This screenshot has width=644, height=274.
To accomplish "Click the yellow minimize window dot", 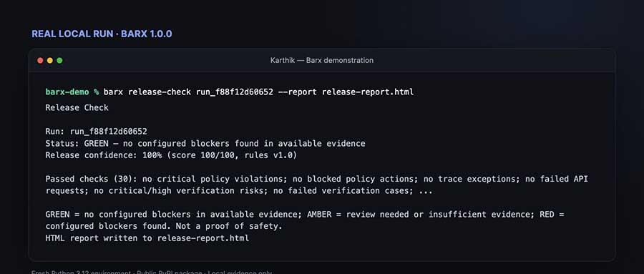I will pyautogui.click(x=49, y=60).
